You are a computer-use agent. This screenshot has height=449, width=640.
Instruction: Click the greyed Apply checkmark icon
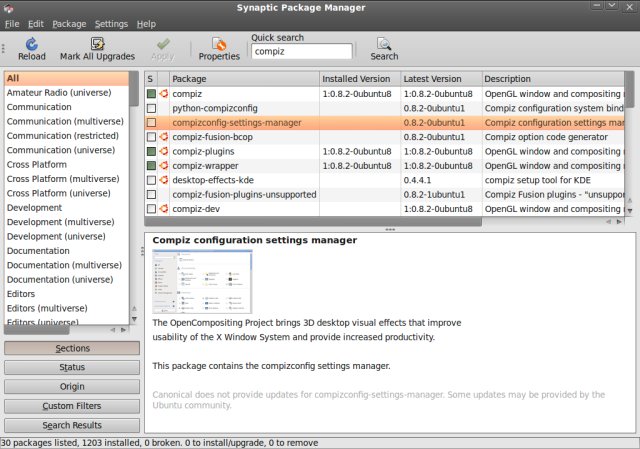163,44
